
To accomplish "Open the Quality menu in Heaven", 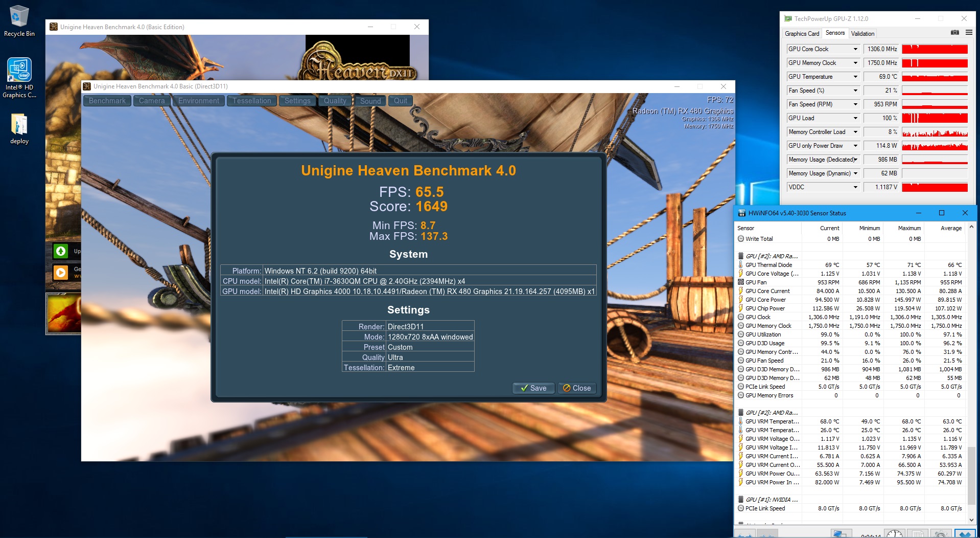I will pyautogui.click(x=335, y=101).
